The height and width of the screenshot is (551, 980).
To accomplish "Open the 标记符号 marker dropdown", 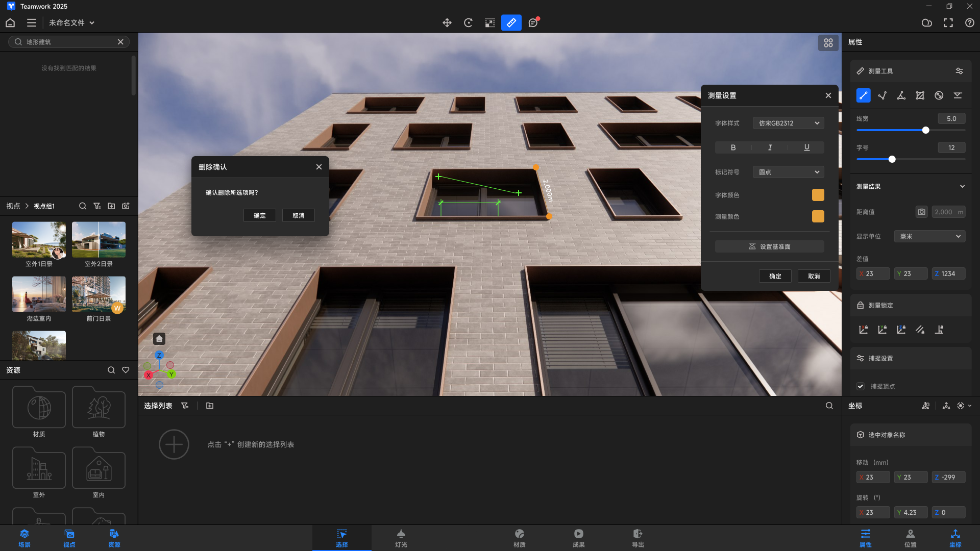I will (788, 172).
